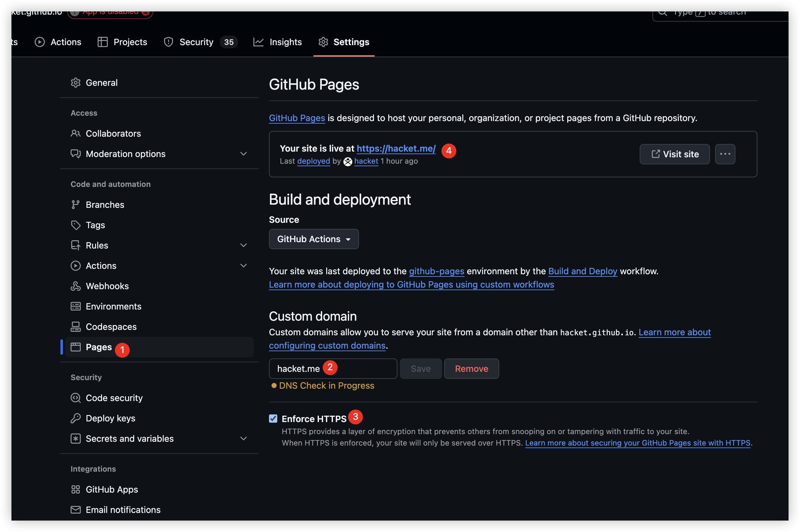The width and height of the screenshot is (800, 532).
Task: Click the Collaborators people icon
Action: (75, 133)
